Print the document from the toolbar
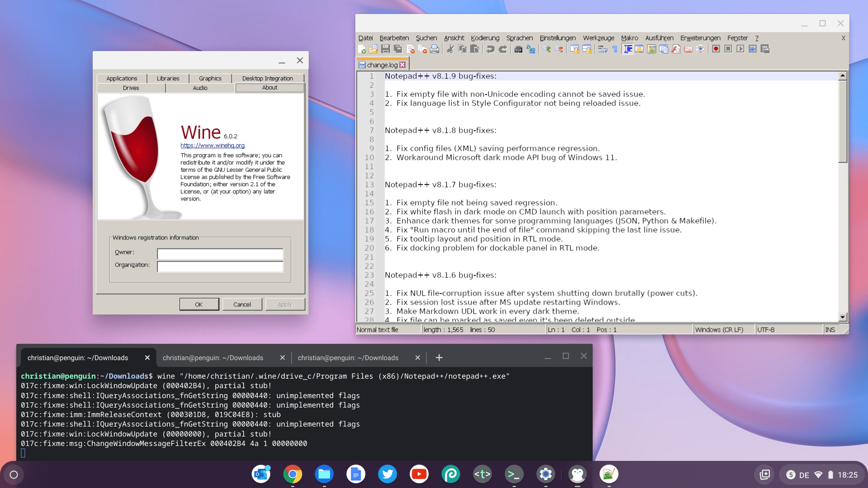 [434, 49]
